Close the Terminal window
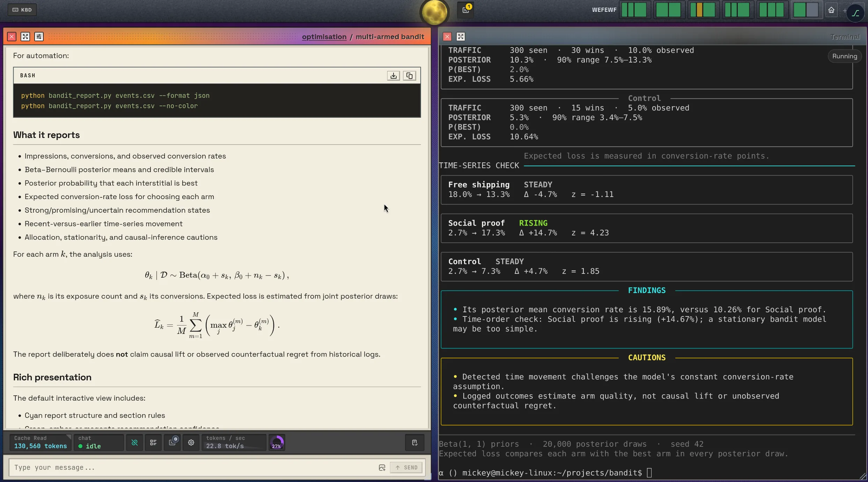This screenshot has height=482, width=868. click(447, 37)
